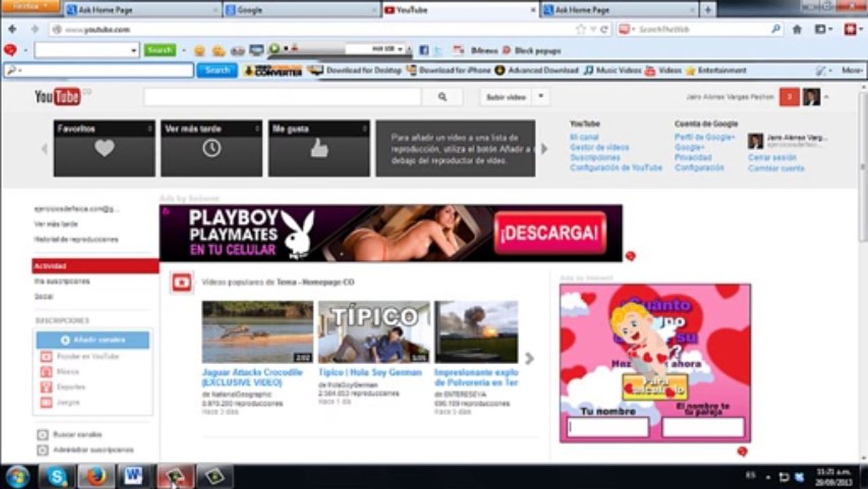Click the blue Search toolbar button
This screenshot has width=868, height=489.
pos(217,70)
